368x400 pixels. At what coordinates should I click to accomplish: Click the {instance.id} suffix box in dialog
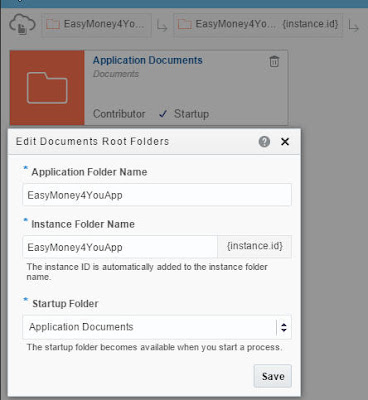coord(255,246)
